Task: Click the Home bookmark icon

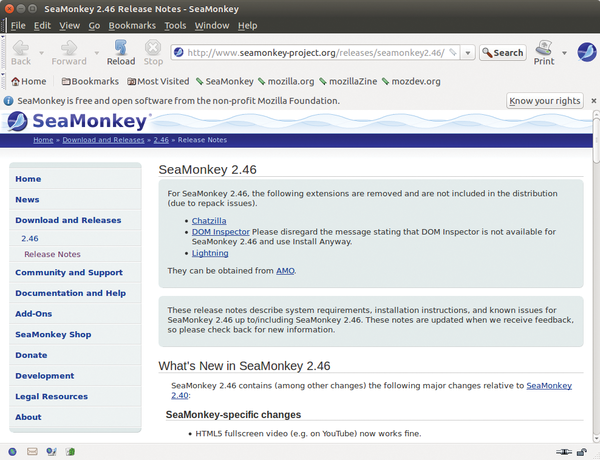Action: [15, 82]
